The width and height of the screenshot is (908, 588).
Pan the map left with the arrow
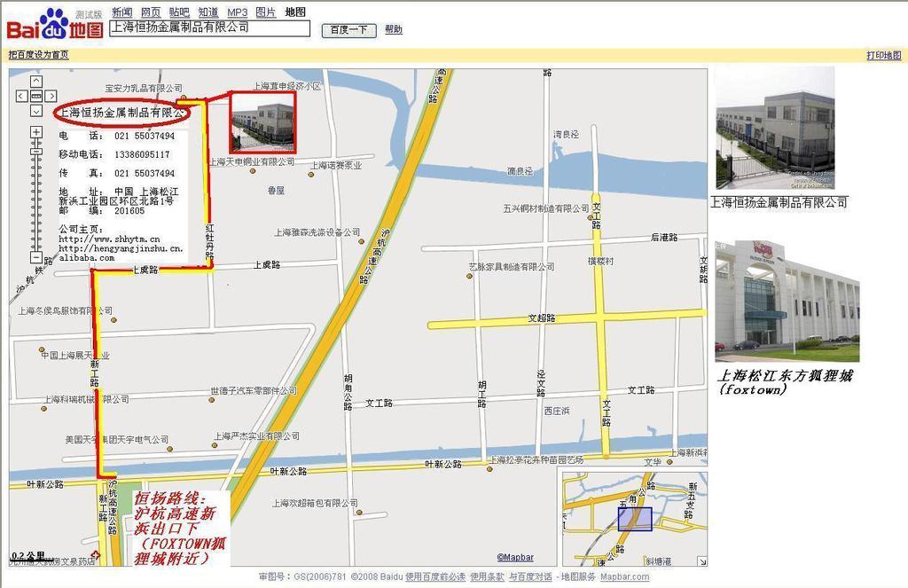(21, 96)
